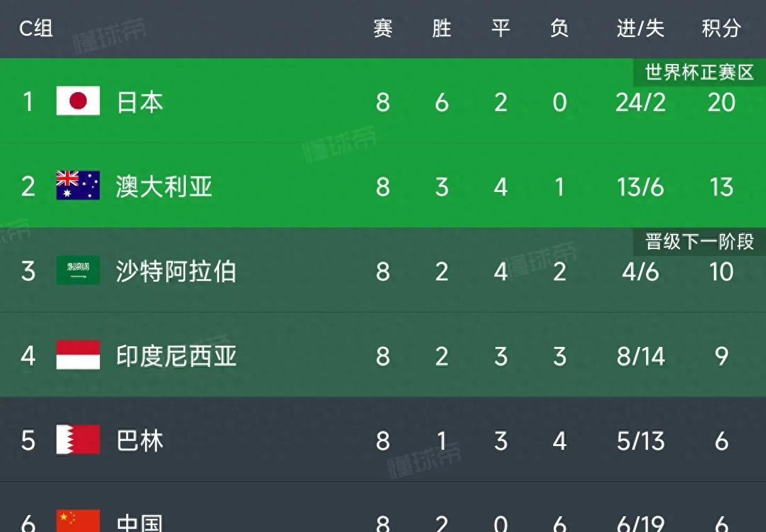Click the 积分 column header
This screenshot has height=532, width=766.
pyautogui.click(x=721, y=28)
